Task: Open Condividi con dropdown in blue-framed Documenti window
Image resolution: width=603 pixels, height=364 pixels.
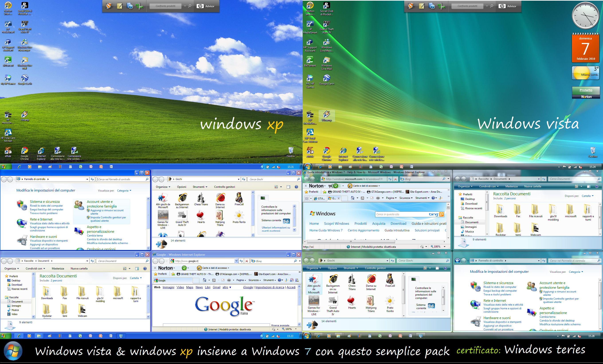Action: 35,268
